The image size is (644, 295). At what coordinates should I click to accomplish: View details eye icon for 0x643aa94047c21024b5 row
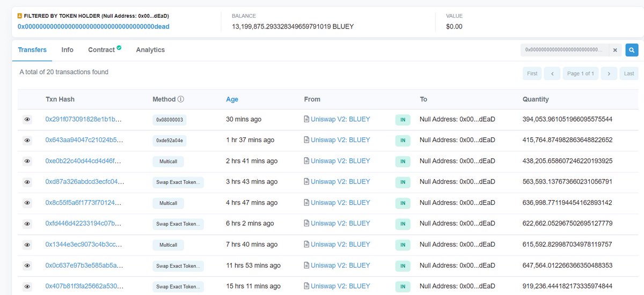27,141
